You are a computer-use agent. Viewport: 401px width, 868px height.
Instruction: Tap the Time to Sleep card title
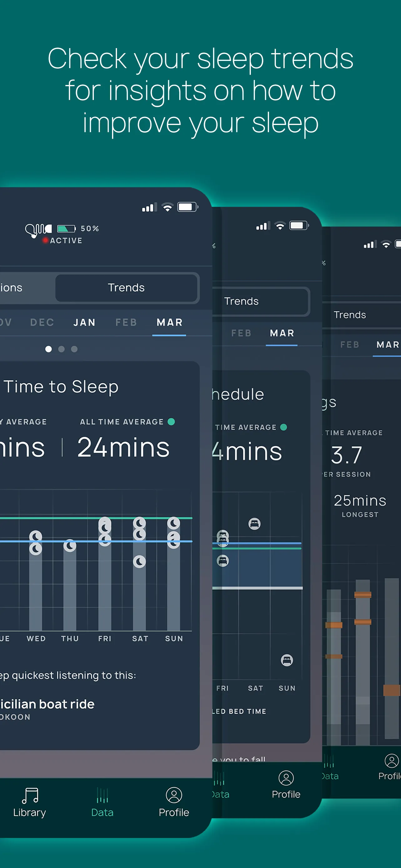tap(61, 387)
